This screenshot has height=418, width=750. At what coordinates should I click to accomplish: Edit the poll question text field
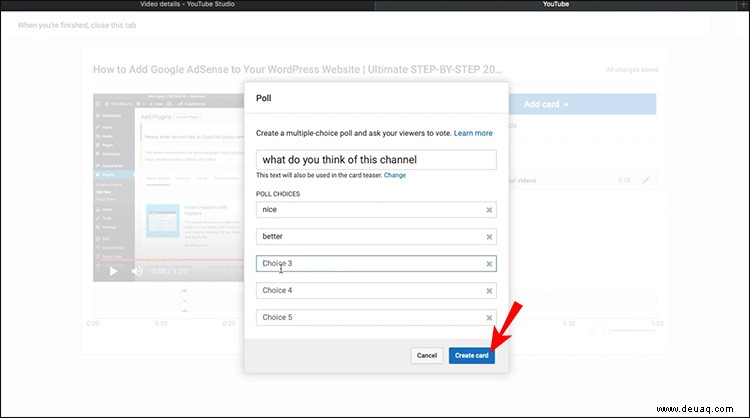tap(376, 160)
